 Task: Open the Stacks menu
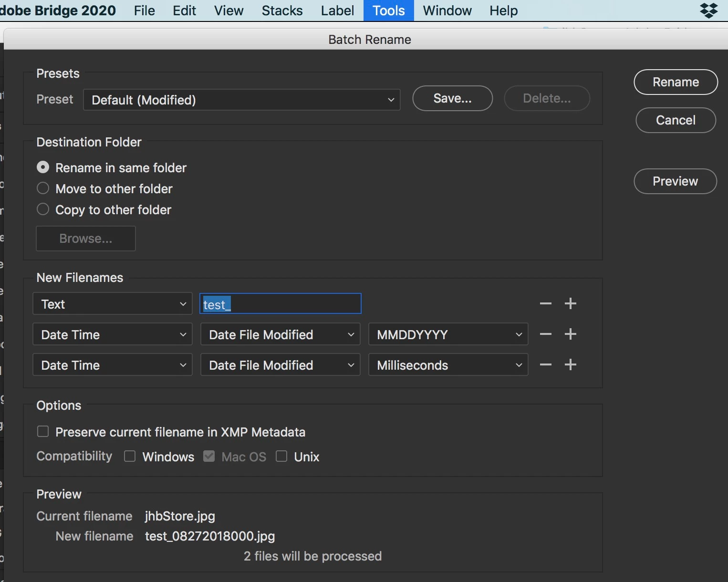[x=282, y=10]
